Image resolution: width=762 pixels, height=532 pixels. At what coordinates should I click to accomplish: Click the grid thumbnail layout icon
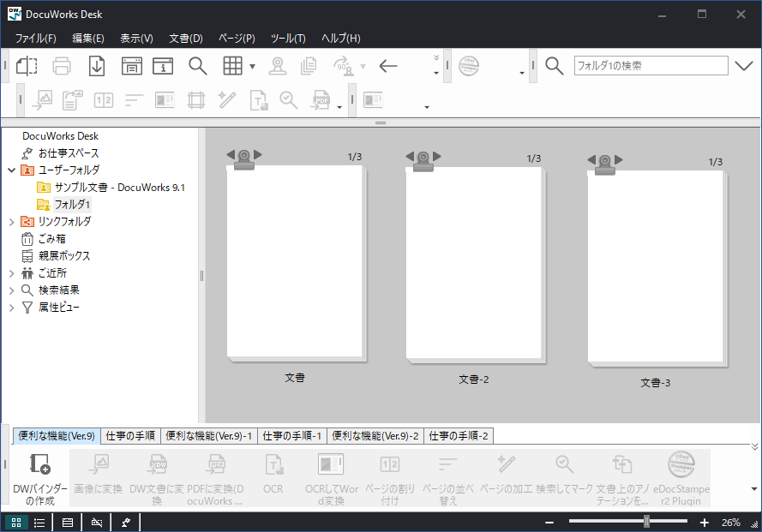[233, 66]
